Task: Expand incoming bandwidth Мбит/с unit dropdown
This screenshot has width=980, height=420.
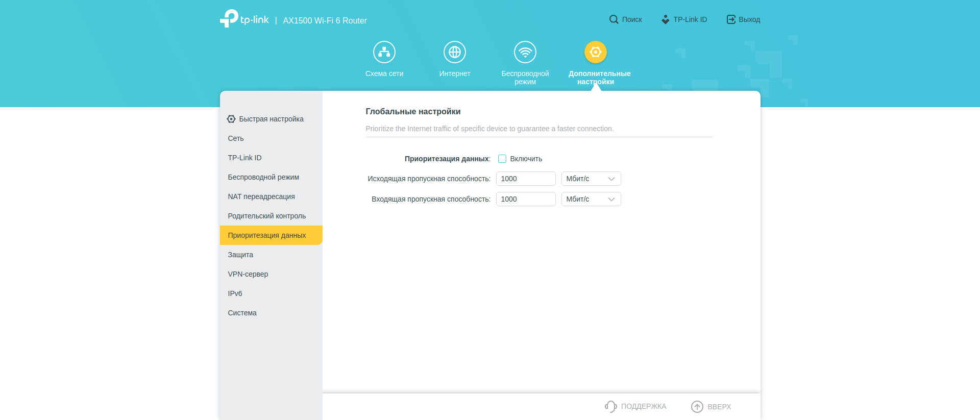Action: click(591, 199)
